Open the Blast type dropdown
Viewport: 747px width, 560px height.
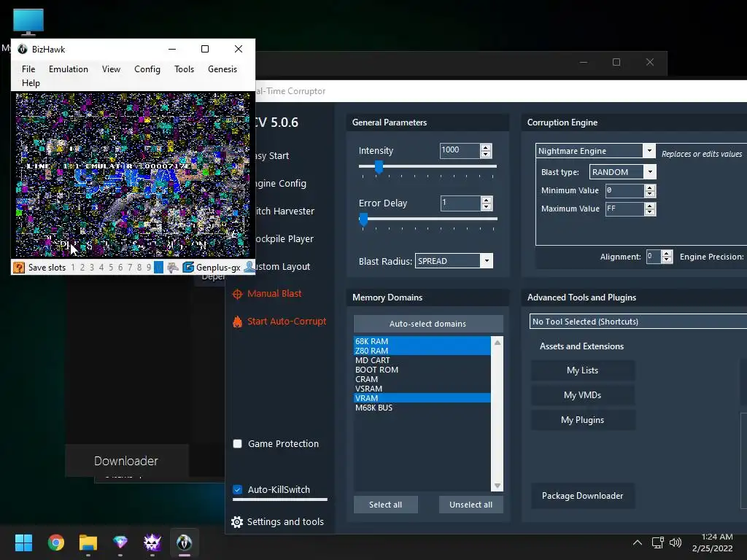[650, 172]
